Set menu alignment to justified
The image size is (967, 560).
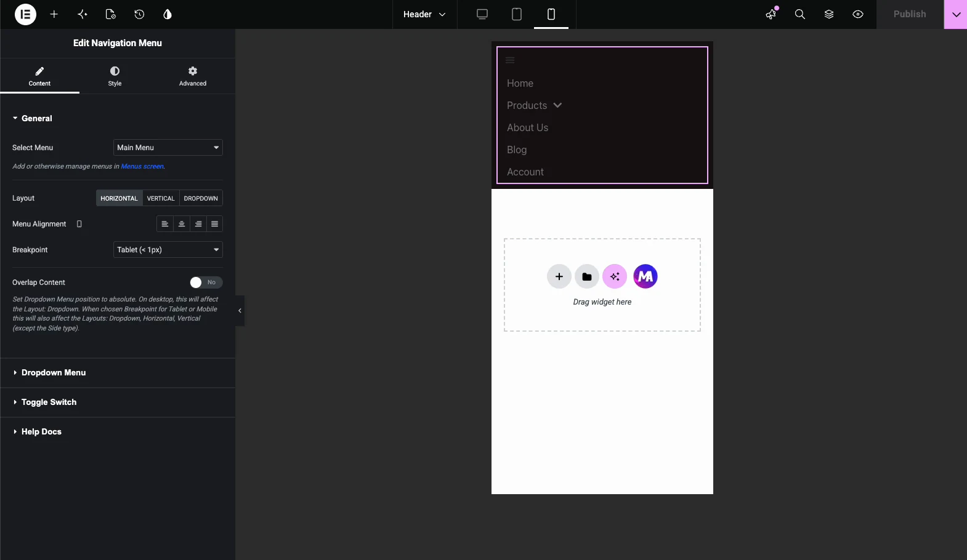point(214,224)
